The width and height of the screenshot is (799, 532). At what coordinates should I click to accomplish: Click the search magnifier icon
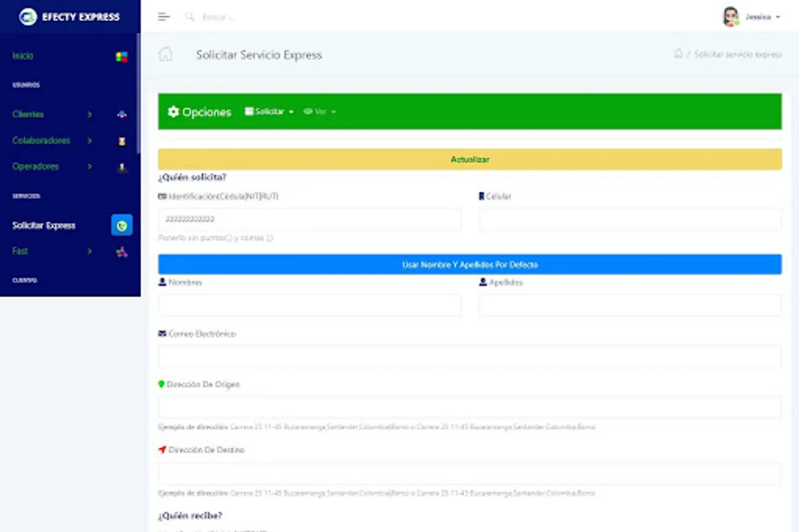[x=189, y=17]
